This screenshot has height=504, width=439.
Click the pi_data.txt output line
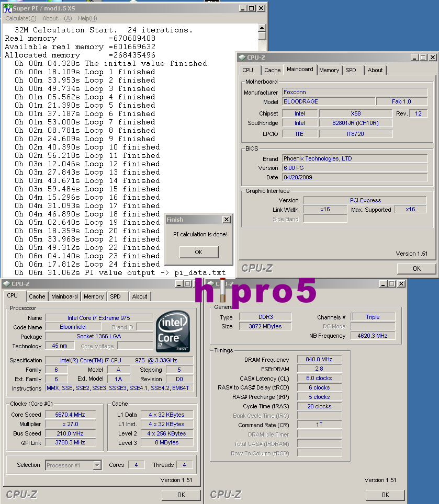pos(120,272)
